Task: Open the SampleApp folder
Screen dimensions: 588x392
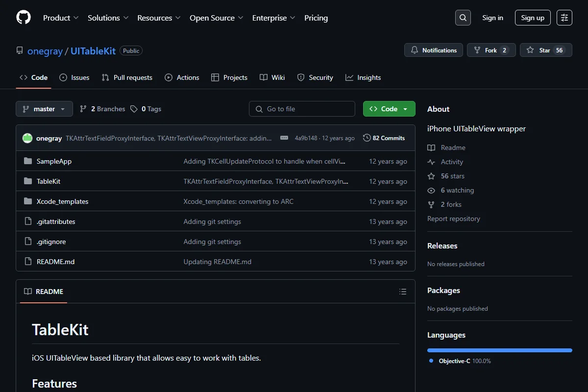Action: pyautogui.click(x=54, y=161)
